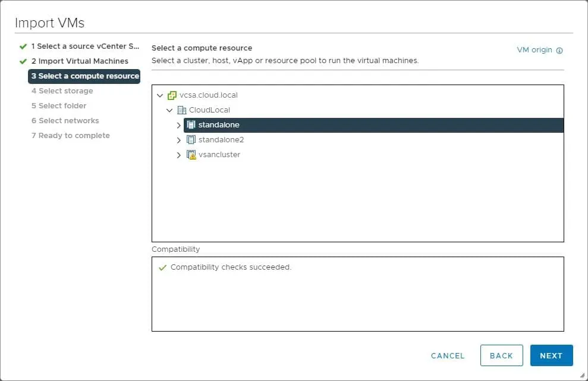Click the VM origin info icon
588x381 pixels.
pyautogui.click(x=559, y=51)
